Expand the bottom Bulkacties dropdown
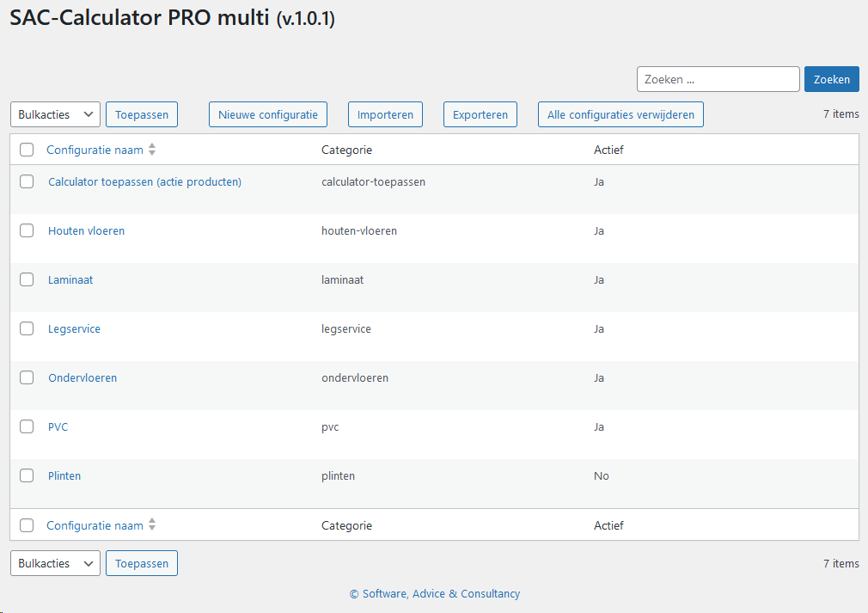868x613 pixels. click(55, 563)
